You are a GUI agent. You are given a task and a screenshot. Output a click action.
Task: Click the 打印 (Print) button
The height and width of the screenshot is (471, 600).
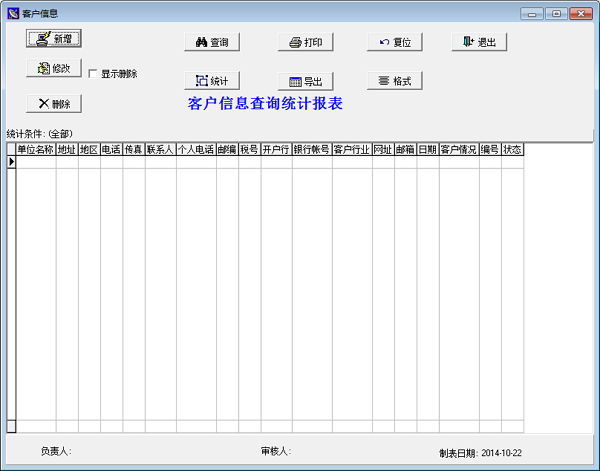click(x=305, y=42)
